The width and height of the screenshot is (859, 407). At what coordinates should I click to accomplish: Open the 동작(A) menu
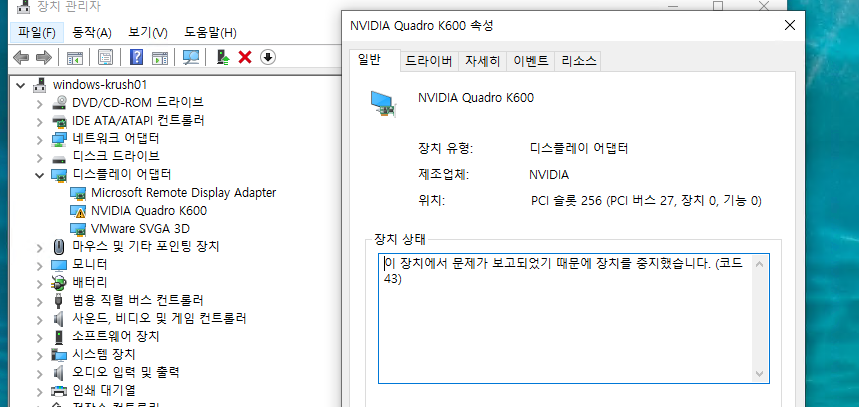pyautogui.click(x=92, y=33)
